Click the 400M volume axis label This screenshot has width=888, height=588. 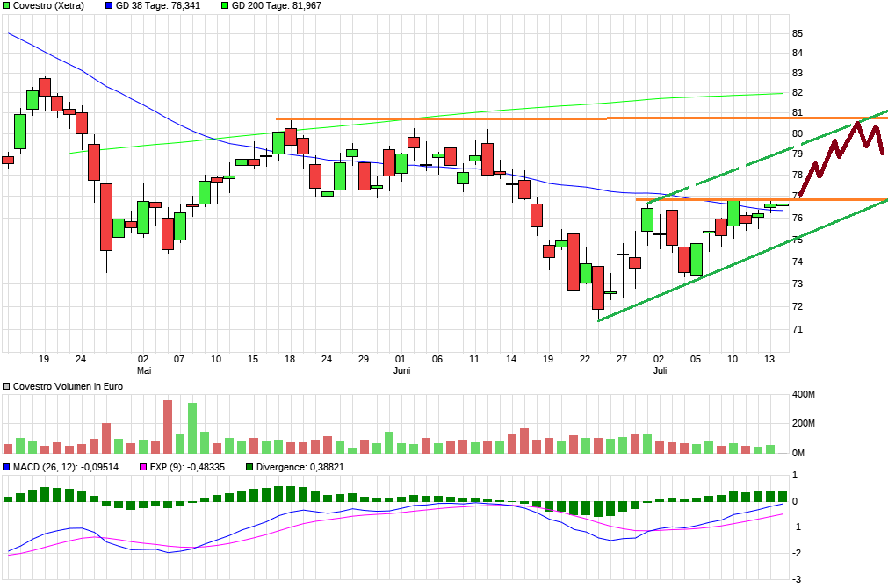click(x=804, y=395)
